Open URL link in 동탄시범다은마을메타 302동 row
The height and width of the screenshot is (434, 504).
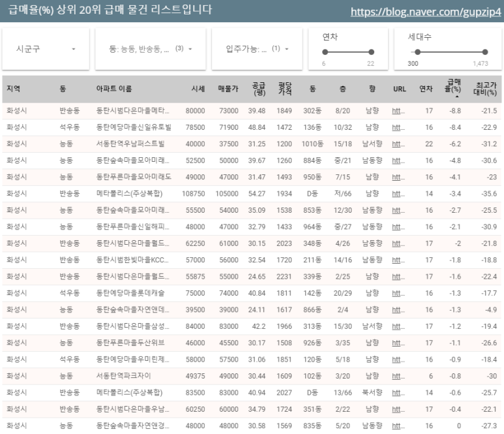[x=398, y=111]
